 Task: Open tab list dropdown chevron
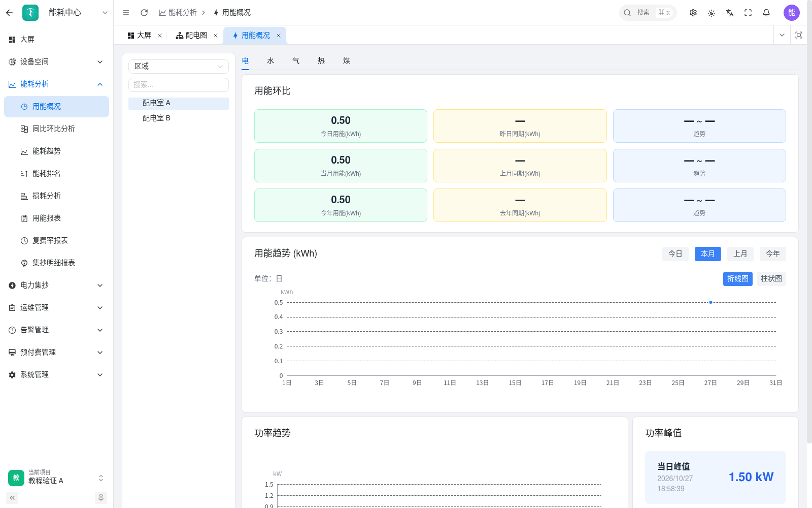[x=782, y=35]
